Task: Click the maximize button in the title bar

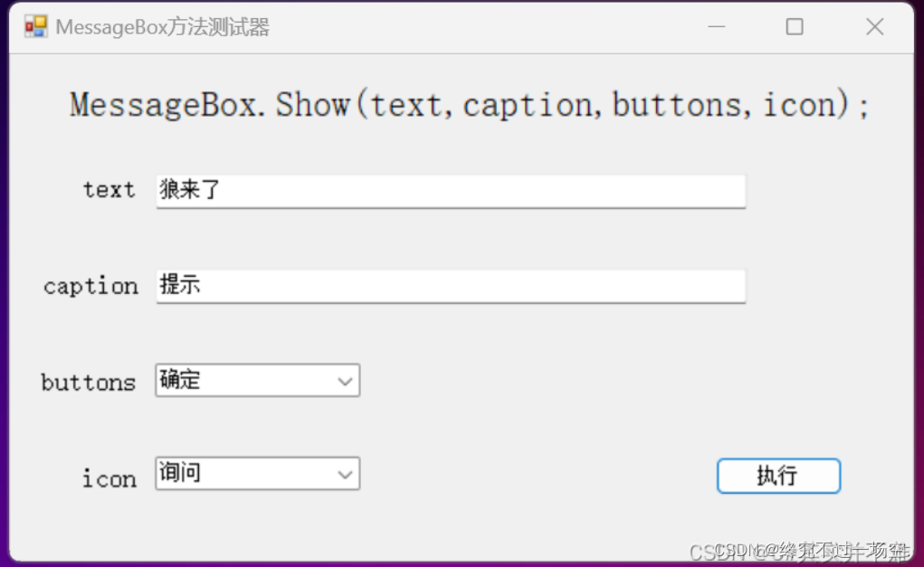Action: tap(794, 26)
